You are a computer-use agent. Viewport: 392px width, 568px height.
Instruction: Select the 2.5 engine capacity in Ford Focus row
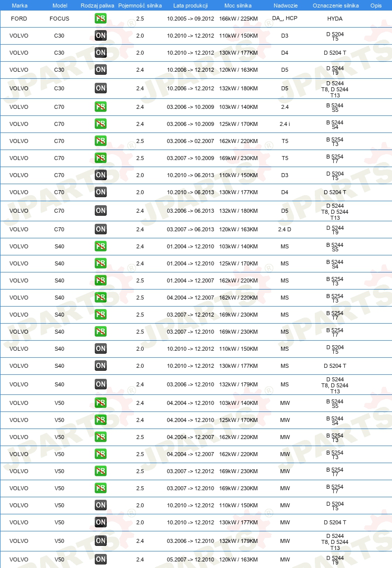point(140,19)
